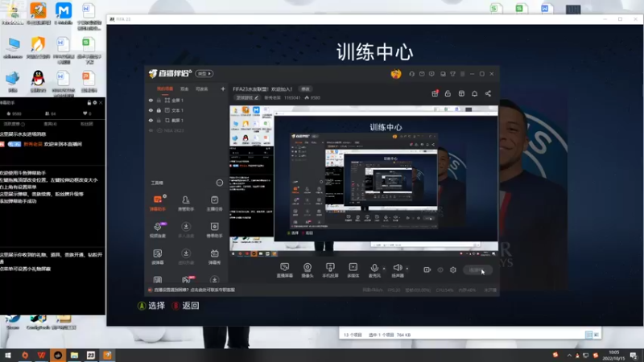
Task: Open Windows Start button on taskbar
Action: coord(8,355)
